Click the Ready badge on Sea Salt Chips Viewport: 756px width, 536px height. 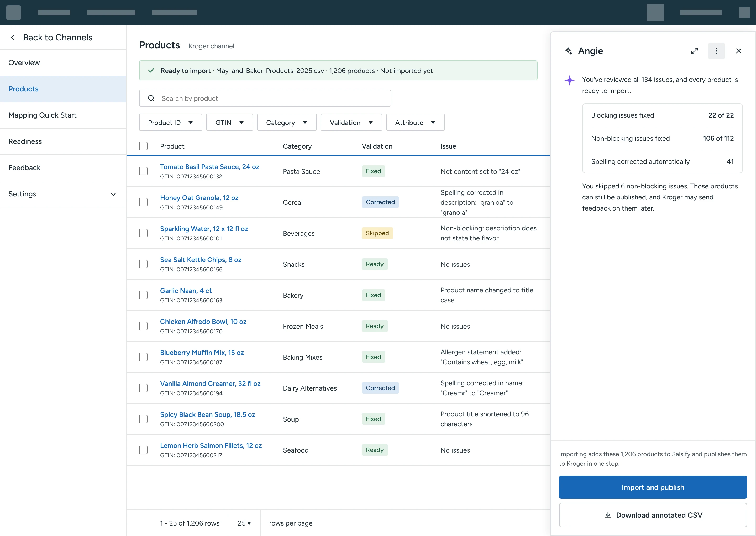375,264
